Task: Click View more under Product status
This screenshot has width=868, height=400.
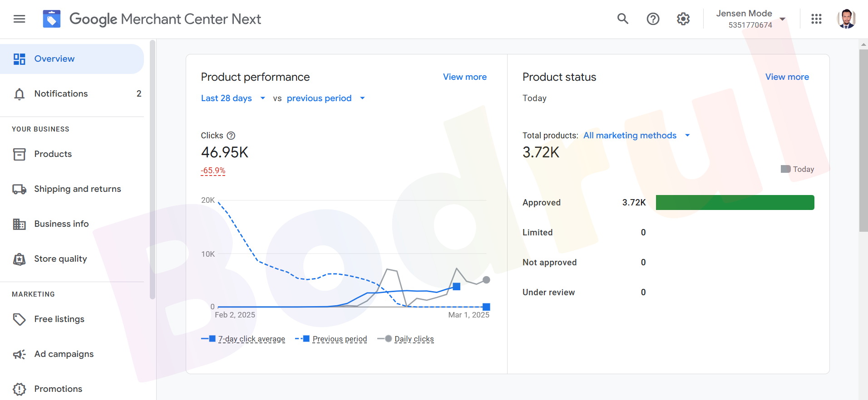Action: click(x=787, y=77)
